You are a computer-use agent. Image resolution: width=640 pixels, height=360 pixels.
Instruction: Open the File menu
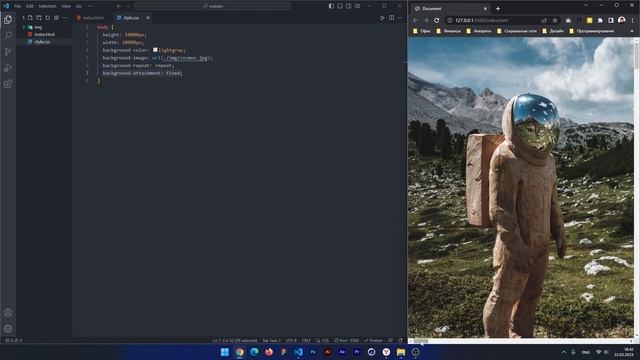[18, 6]
